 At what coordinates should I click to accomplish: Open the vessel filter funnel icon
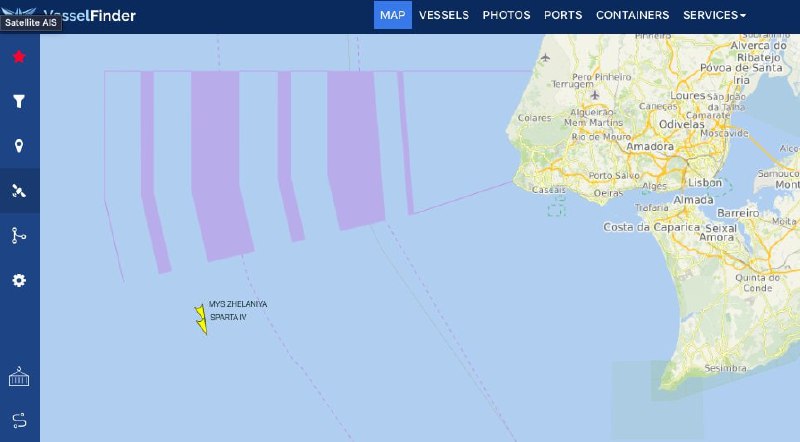[19, 101]
